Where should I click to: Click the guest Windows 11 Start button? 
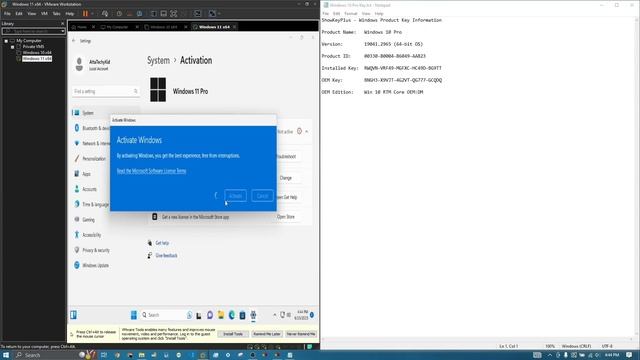(133, 315)
